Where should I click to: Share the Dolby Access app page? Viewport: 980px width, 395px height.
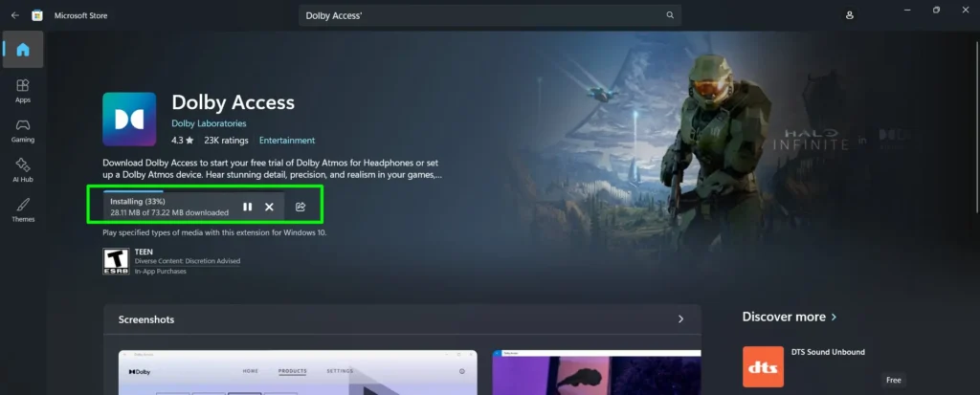point(300,207)
